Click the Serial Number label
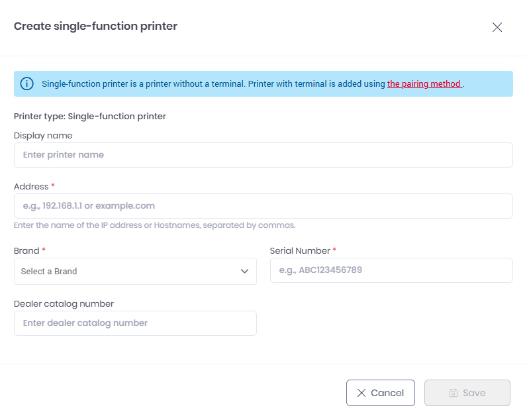527x420 pixels. click(300, 251)
